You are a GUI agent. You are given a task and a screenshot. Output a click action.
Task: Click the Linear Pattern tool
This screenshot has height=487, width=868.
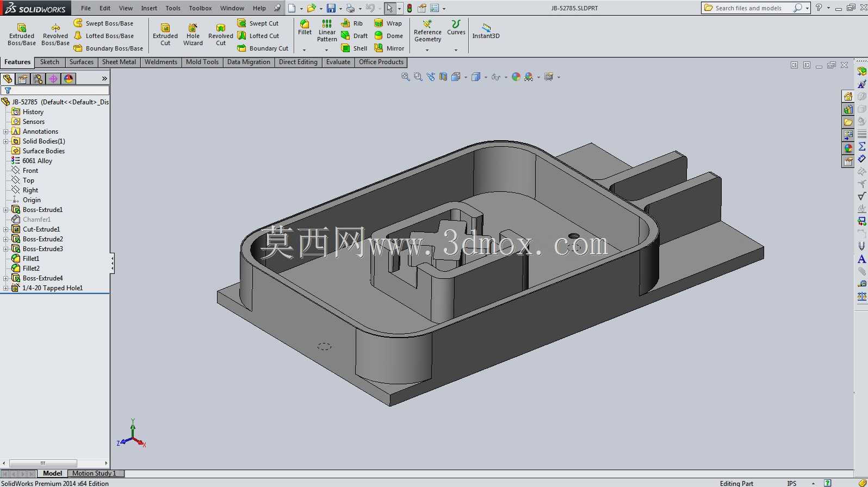coord(327,31)
